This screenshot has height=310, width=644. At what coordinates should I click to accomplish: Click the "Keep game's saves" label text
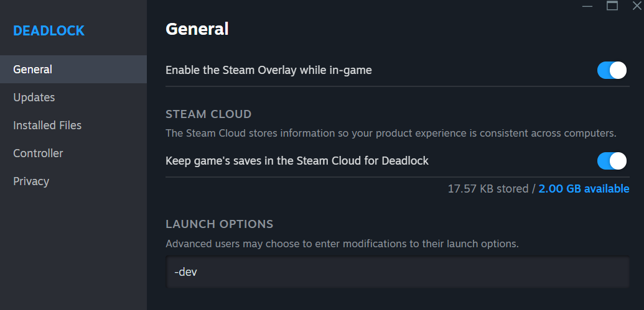(x=297, y=161)
